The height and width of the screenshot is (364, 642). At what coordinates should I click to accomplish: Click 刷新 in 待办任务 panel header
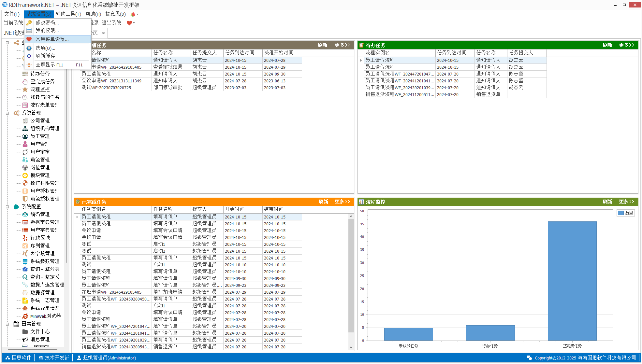(x=607, y=45)
